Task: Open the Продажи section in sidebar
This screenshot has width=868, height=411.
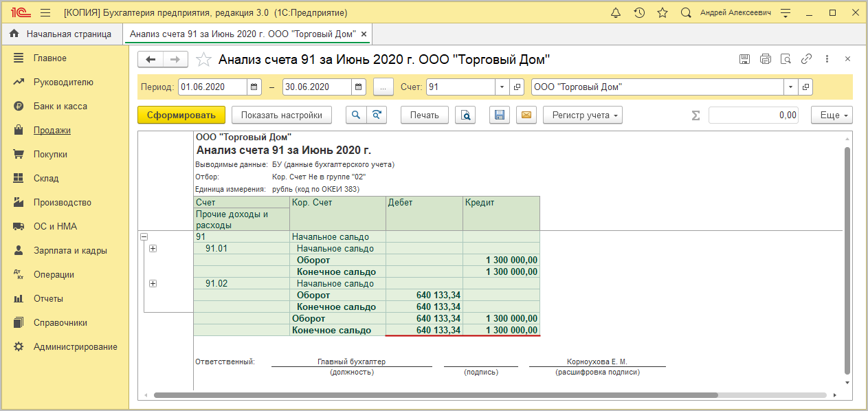Action: click(52, 131)
